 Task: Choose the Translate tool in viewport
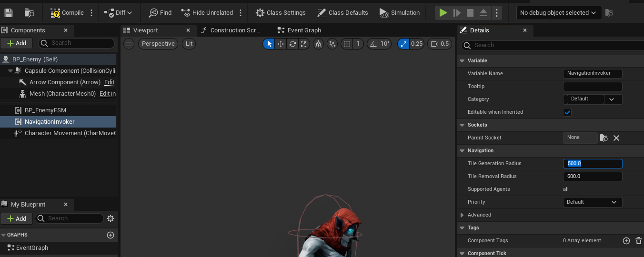pyautogui.click(x=281, y=44)
